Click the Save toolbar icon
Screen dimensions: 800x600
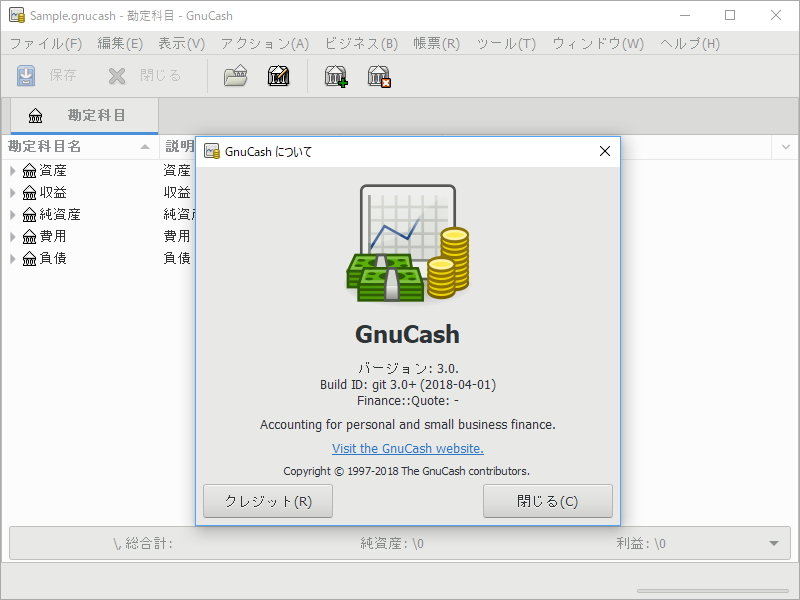point(27,76)
